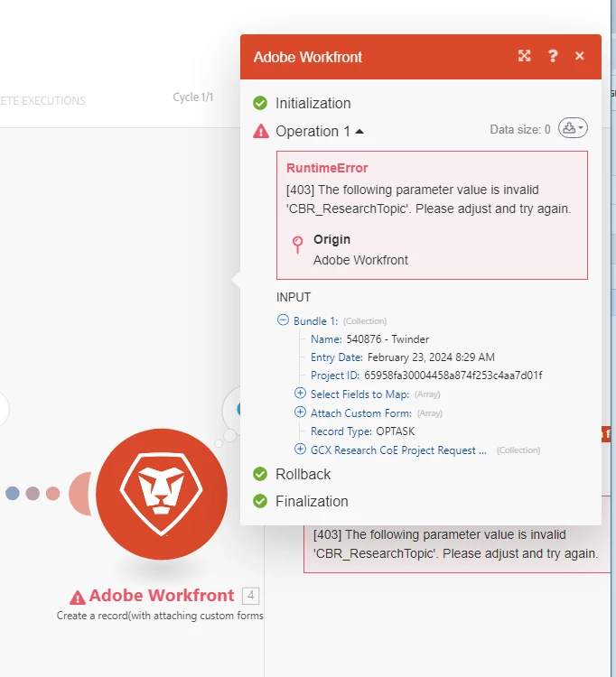Click the Finalization green check icon

[260, 501]
